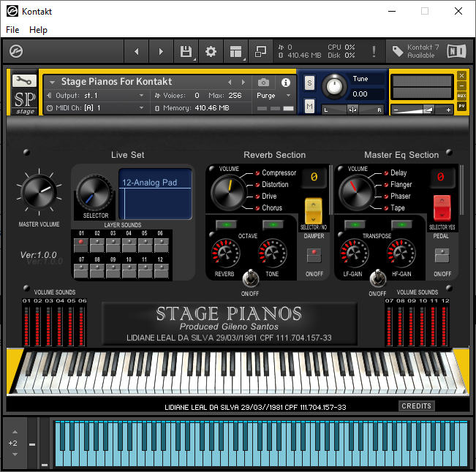Click the Kontakt logo in the toolbar
476x472 pixels.
click(16, 51)
